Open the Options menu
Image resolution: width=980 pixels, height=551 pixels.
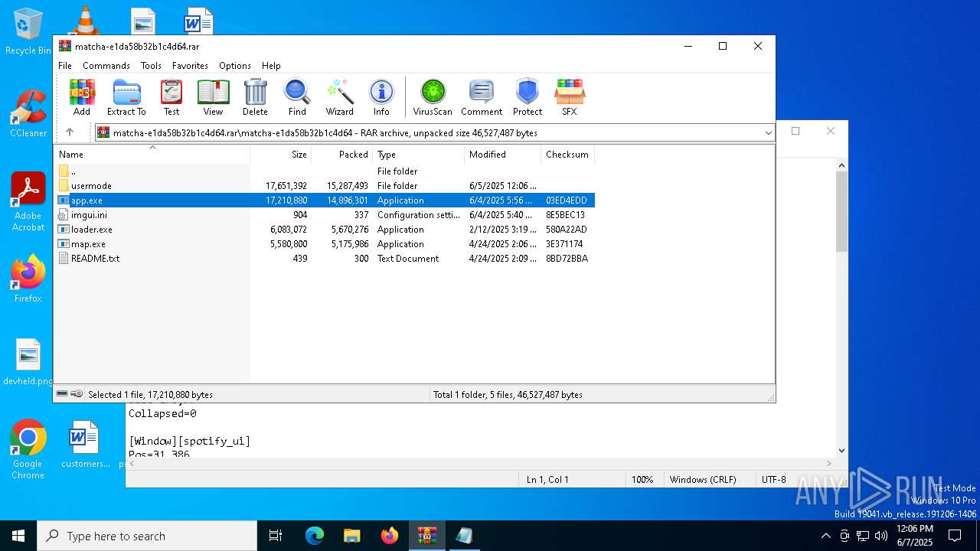click(235, 66)
